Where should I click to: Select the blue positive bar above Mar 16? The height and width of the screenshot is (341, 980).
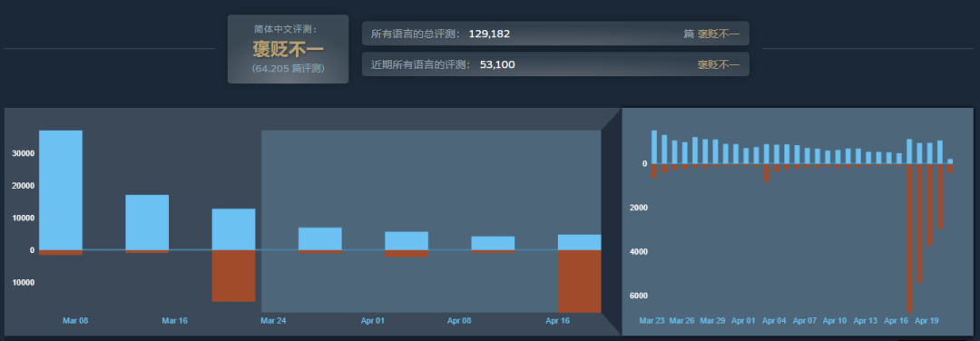tap(147, 222)
